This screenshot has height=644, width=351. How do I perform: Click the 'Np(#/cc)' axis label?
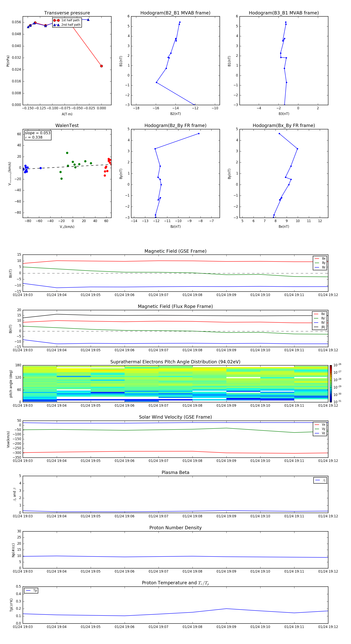click(x=13, y=550)
